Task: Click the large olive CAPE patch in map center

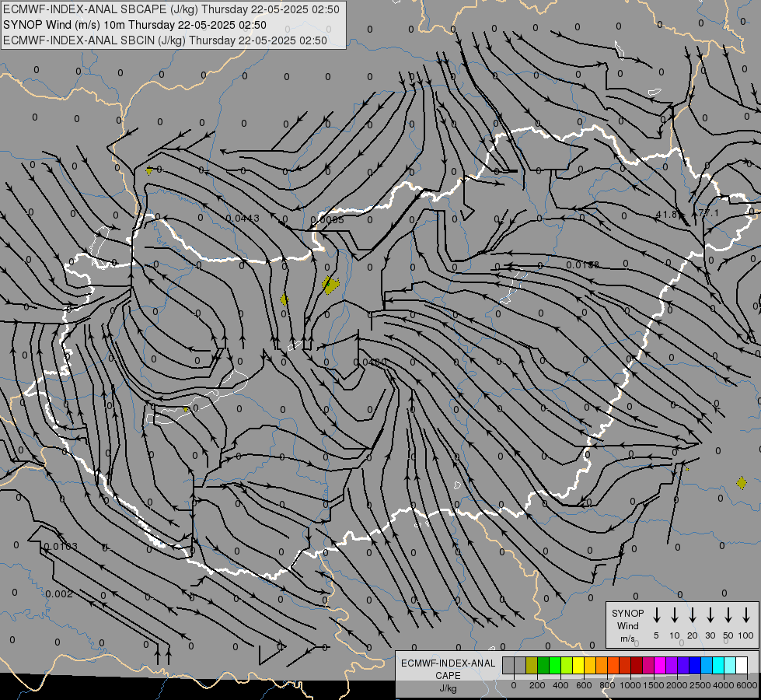Action: tap(330, 285)
